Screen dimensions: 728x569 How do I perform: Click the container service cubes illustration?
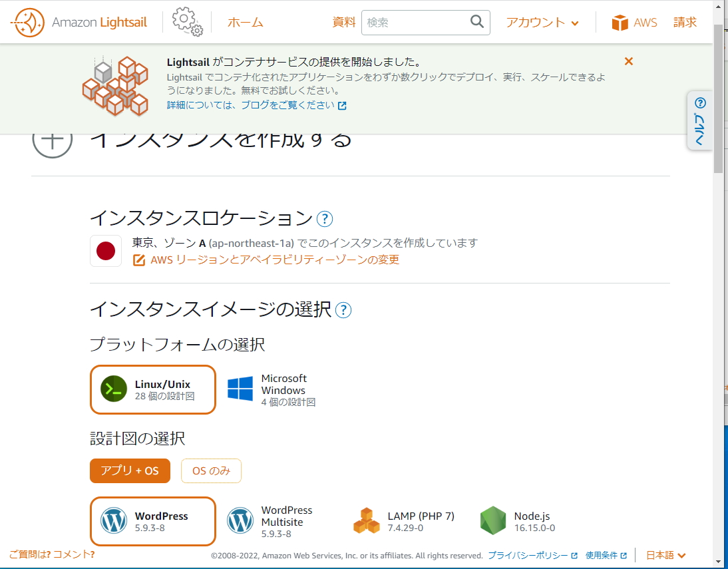[115, 86]
